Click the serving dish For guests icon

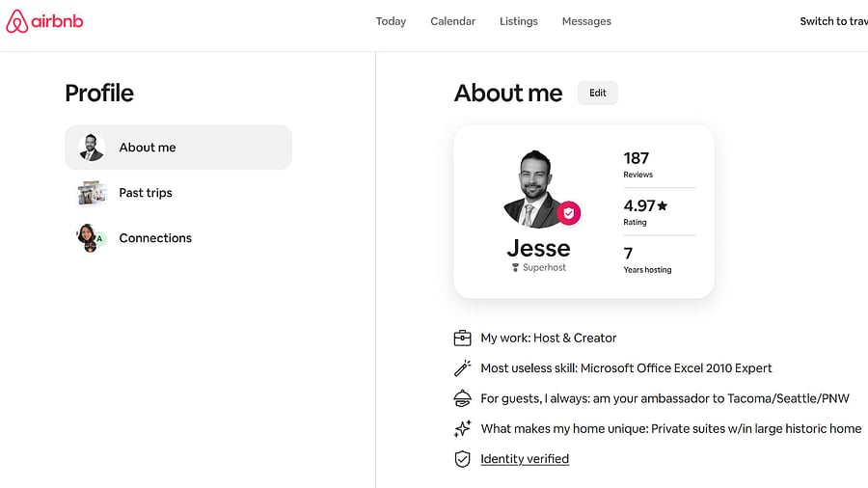pos(462,398)
